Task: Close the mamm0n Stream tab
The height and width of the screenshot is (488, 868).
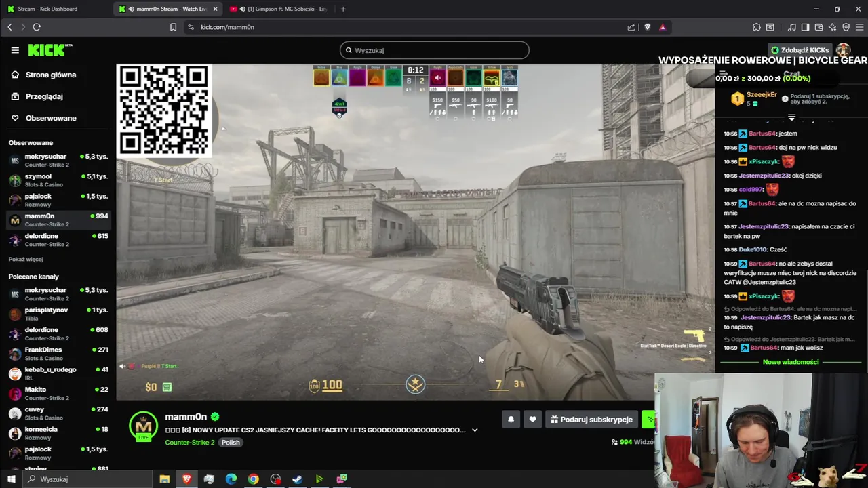Action: tap(216, 9)
